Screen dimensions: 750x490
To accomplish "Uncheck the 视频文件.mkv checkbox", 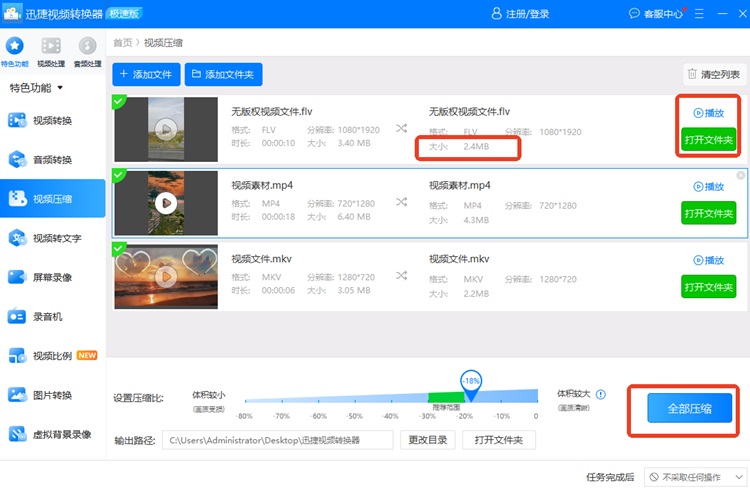I will pos(118,248).
